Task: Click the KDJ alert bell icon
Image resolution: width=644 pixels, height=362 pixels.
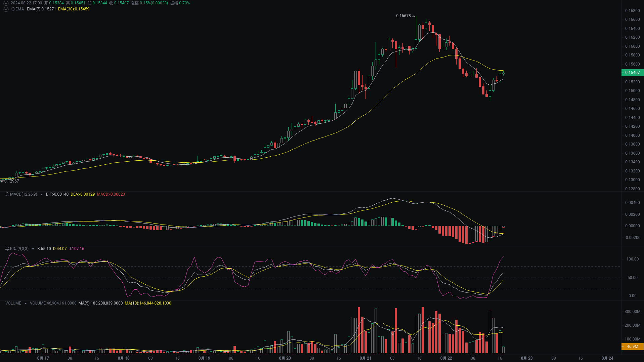Action: coord(7,249)
